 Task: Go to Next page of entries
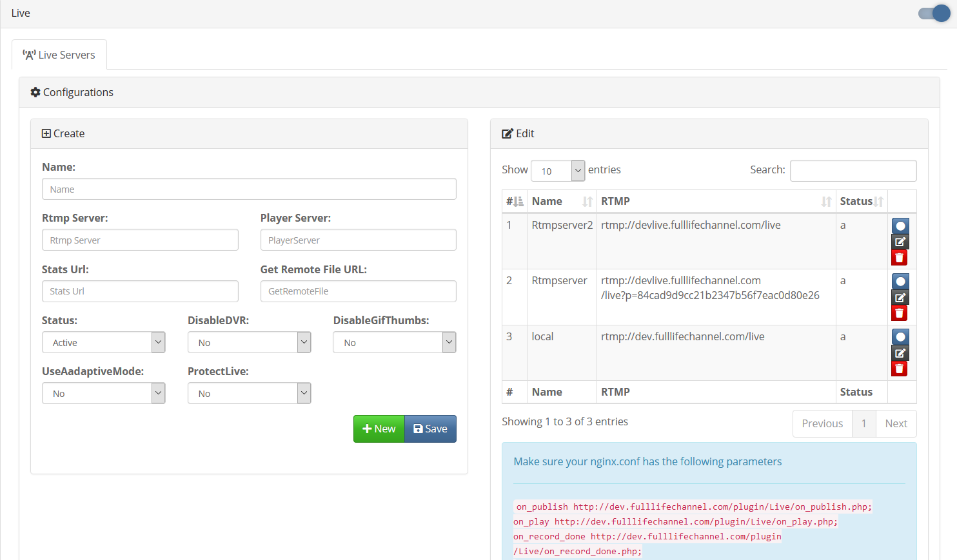pyautogui.click(x=896, y=423)
